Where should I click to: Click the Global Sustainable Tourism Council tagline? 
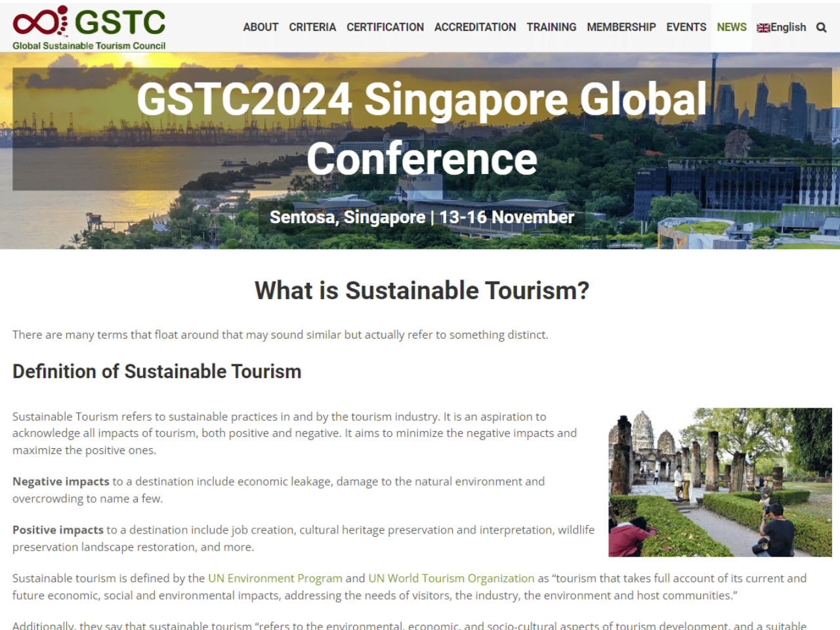tap(89, 46)
